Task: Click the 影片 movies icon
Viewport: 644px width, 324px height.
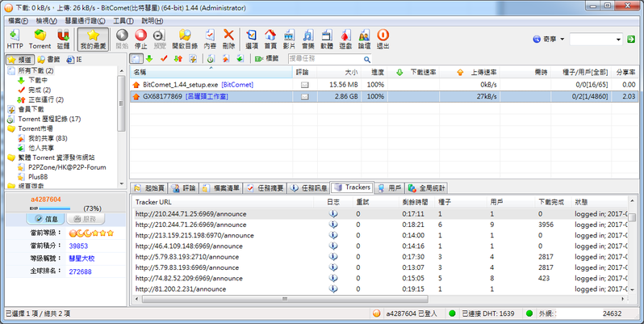Action: 289,40
